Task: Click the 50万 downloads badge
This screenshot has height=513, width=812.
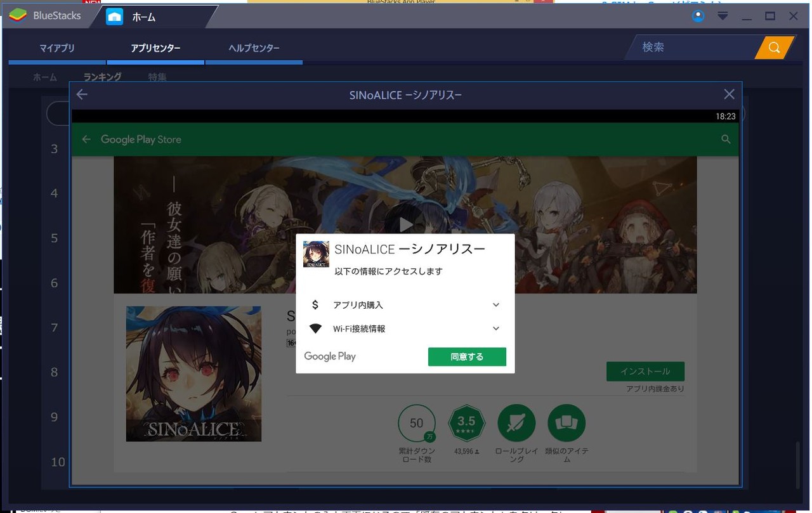Action: tap(416, 423)
